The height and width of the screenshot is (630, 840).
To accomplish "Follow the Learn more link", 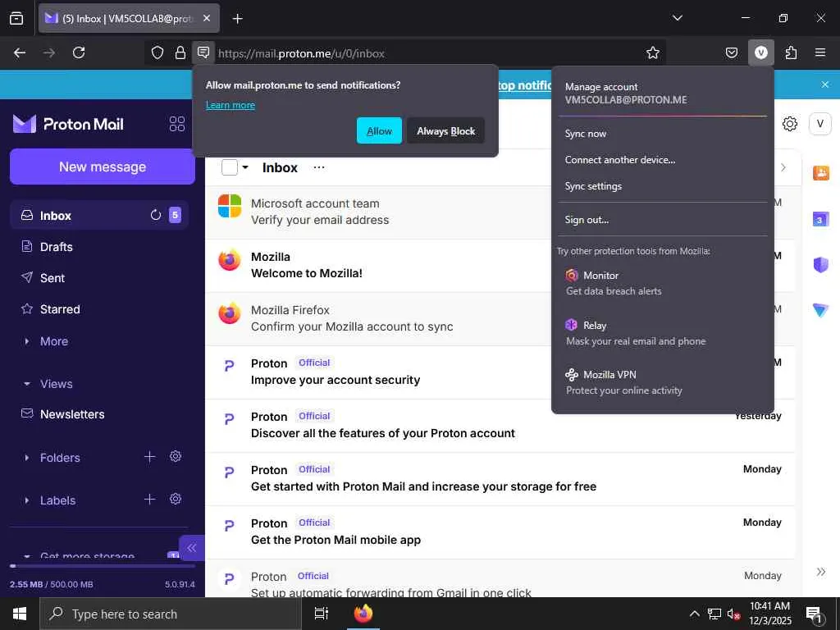I will 231,105.
